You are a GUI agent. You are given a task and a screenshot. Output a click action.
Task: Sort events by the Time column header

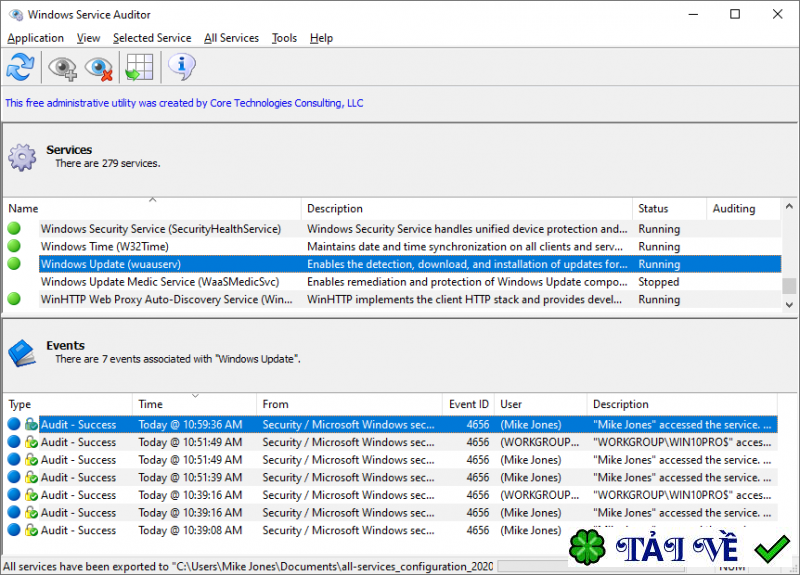tap(194, 404)
